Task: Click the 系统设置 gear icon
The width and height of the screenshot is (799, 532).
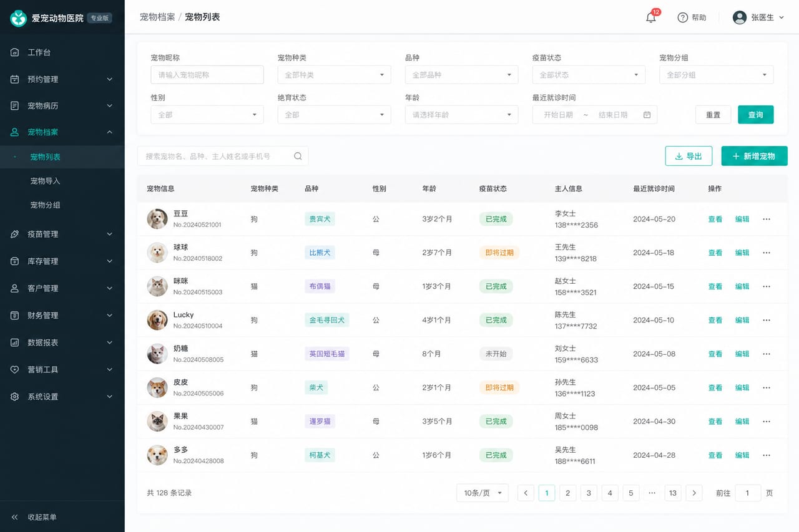Action: [15, 397]
